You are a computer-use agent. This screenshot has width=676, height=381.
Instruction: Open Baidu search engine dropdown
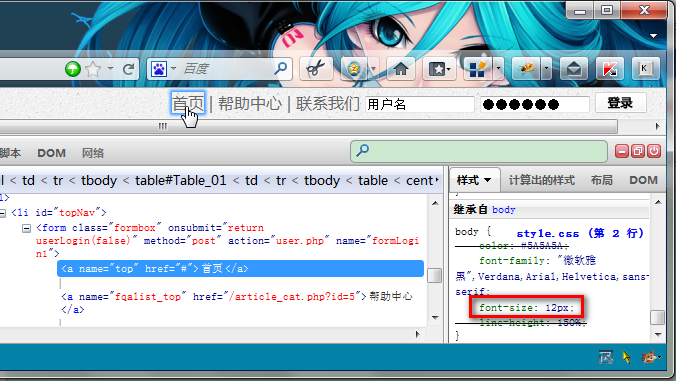click(x=173, y=69)
